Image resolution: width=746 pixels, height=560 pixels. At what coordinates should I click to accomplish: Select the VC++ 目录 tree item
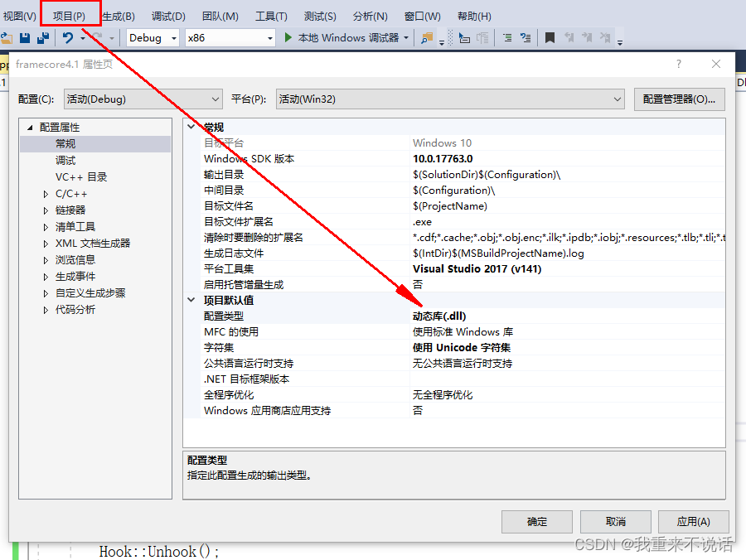[x=81, y=176]
